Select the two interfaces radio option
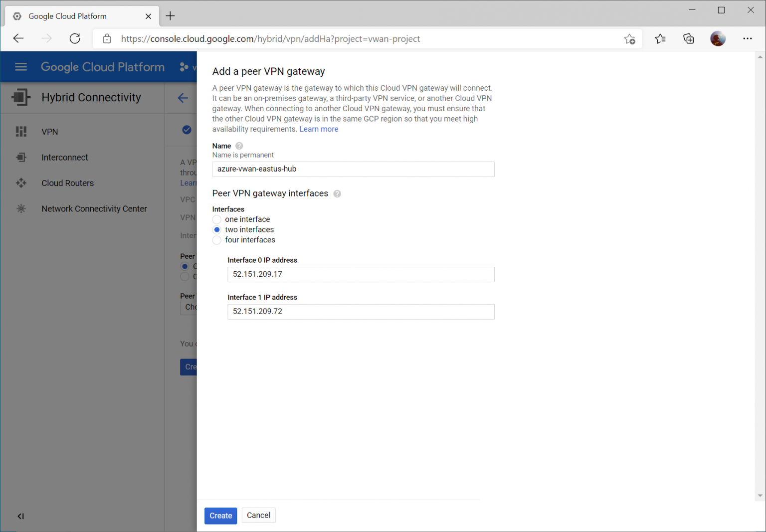The image size is (766, 532). click(x=217, y=229)
